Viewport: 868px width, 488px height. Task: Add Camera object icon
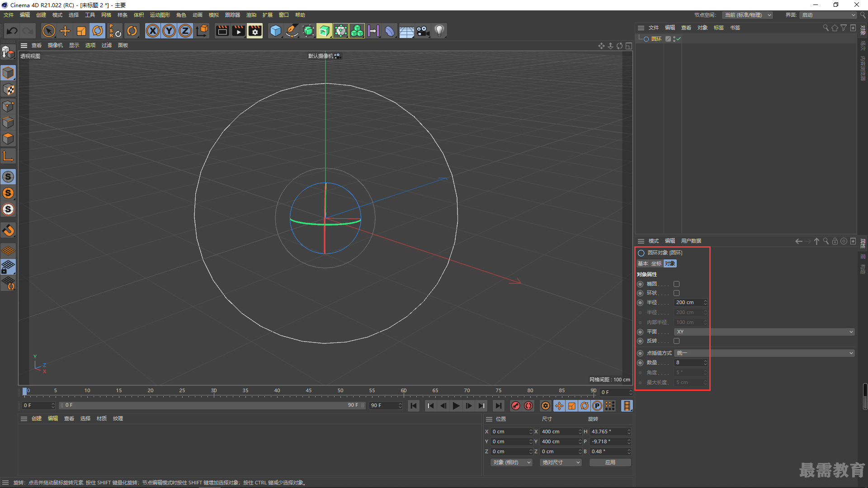(x=423, y=31)
